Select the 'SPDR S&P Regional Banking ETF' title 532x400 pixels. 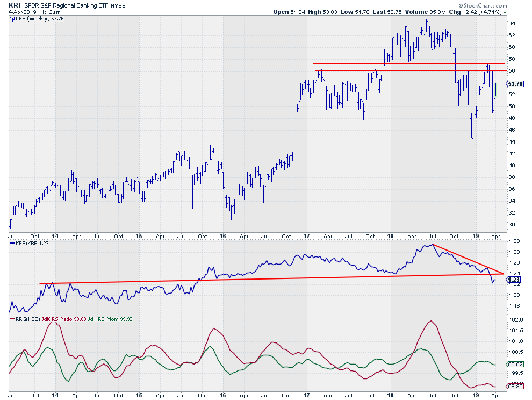[x=67, y=6]
